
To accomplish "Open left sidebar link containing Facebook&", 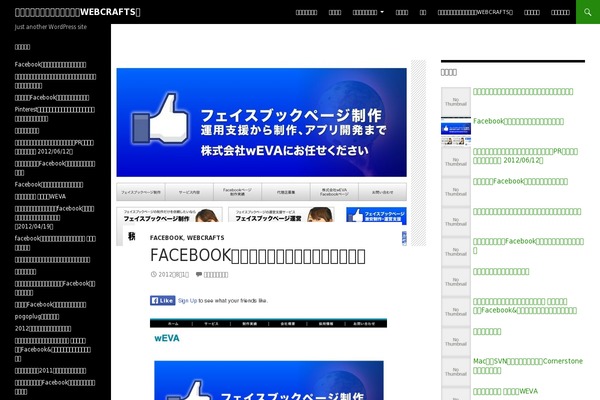I will [x=53, y=349].
